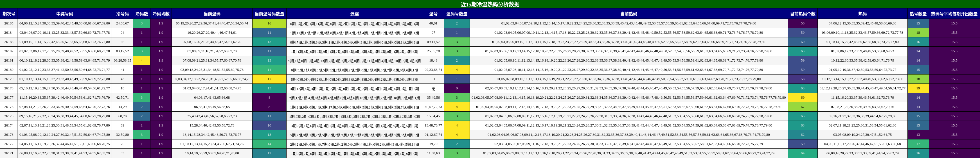This screenshot has width=980, height=158.
Task: Select the 无 cell in row 26178
Action: [433, 88]
